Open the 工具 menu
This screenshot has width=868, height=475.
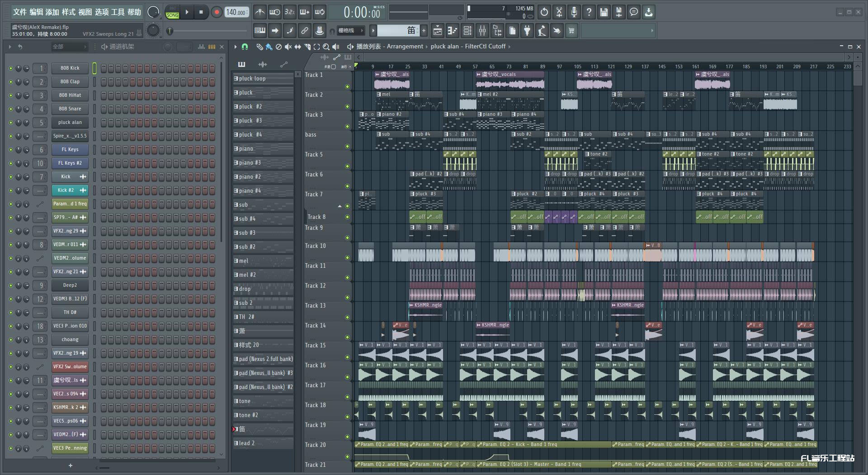tap(118, 12)
